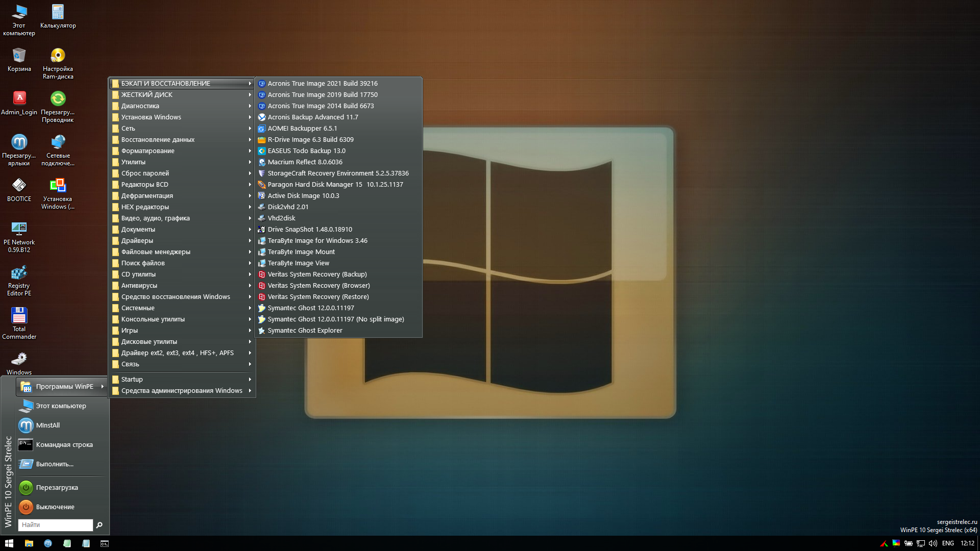980x551 pixels.
Task: Launch Macrium Reflect 8.0.6036
Action: (305, 162)
